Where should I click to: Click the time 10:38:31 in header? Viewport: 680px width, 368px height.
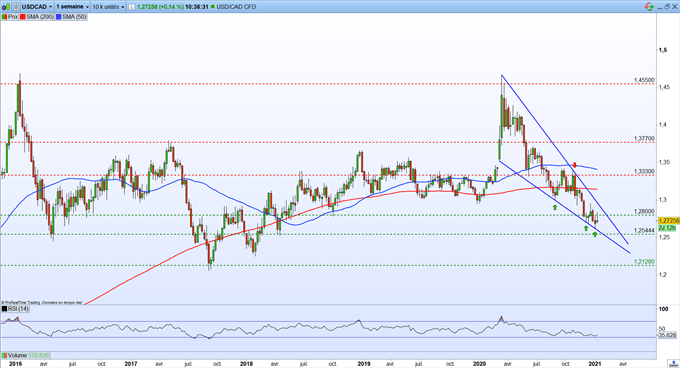coord(197,7)
